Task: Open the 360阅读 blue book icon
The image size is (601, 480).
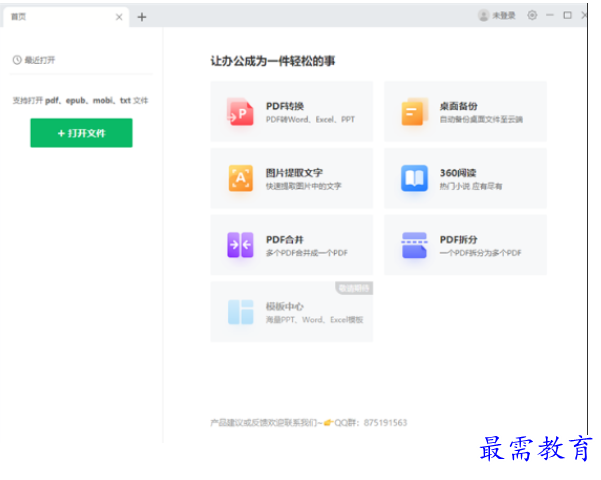Action: (x=414, y=178)
